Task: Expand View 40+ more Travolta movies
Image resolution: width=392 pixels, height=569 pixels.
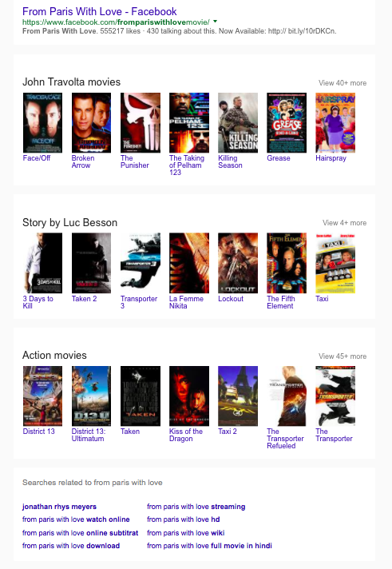Action: (343, 83)
